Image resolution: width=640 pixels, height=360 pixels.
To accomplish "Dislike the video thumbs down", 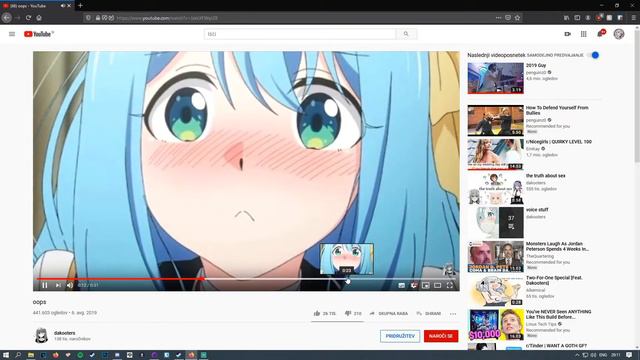I will (353, 313).
